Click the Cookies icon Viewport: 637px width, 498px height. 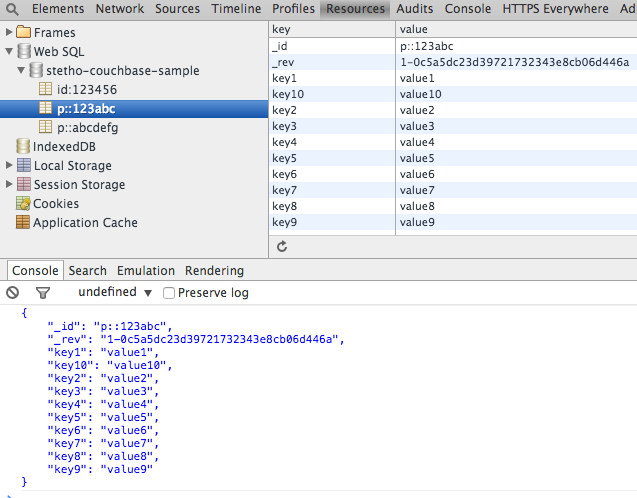click(x=23, y=203)
